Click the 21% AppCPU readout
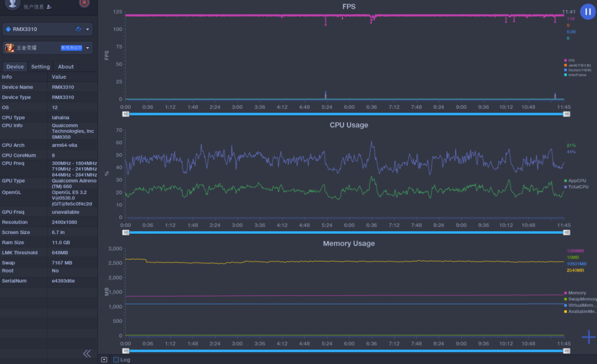 (571, 145)
